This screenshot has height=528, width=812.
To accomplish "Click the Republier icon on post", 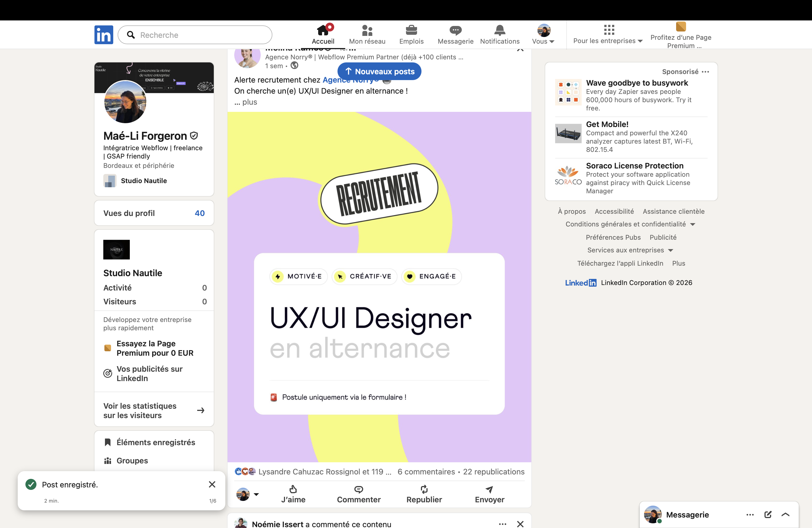I will coord(424,489).
